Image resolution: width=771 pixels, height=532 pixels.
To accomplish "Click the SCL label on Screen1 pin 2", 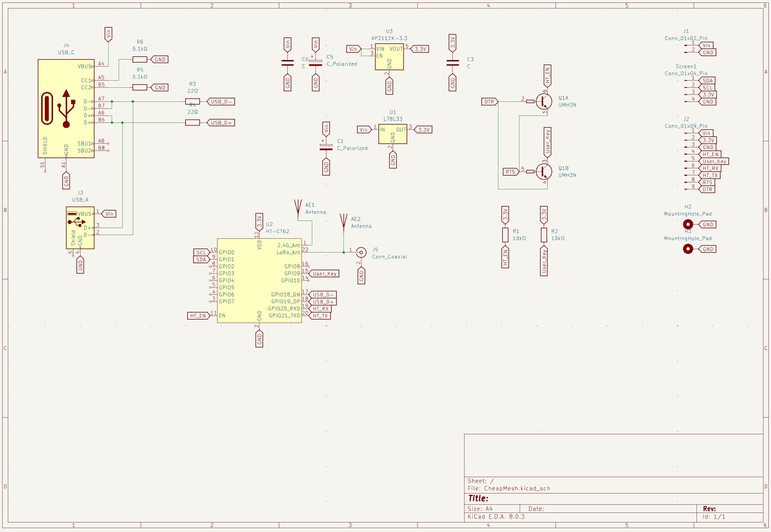I will tap(707, 88).
